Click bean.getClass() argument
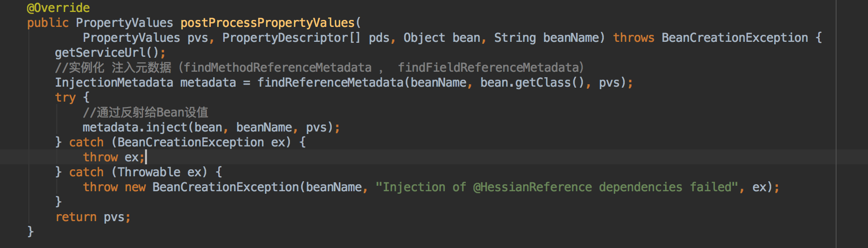 [532, 83]
